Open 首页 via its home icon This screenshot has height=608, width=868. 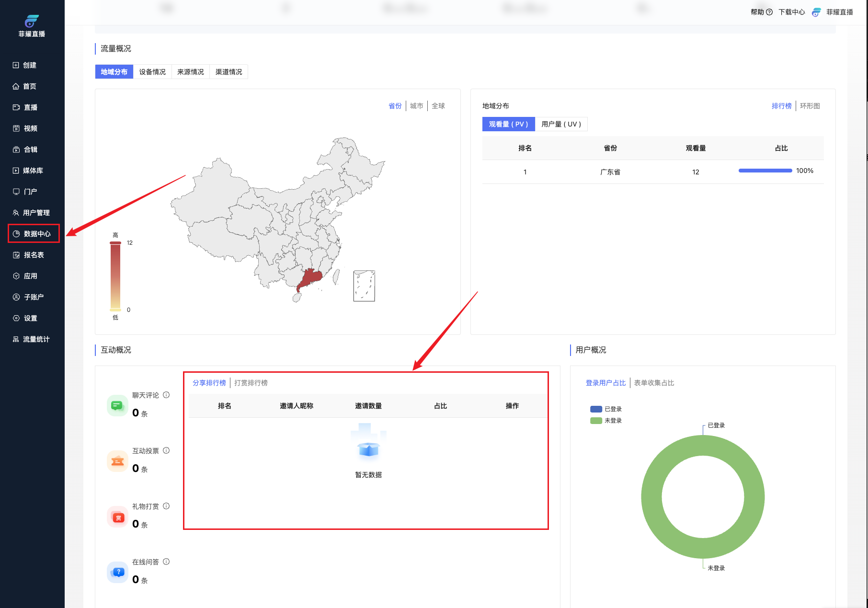pos(16,86)
